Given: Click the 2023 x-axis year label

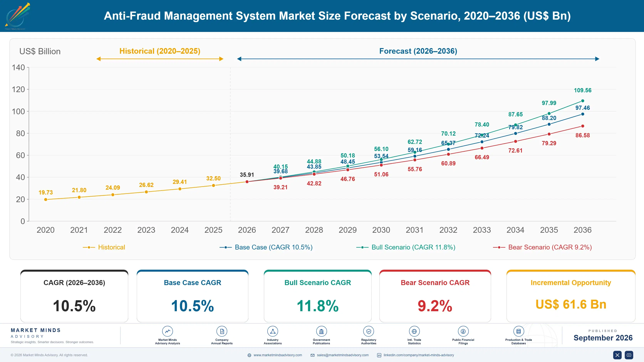Looking at the screenshot, I should click(x=146, y=230).
